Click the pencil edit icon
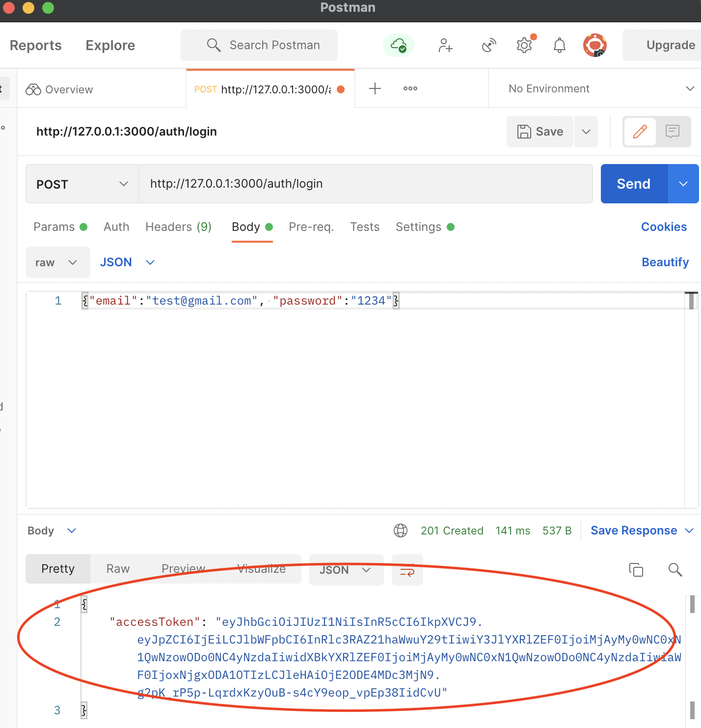 point(640,132)
